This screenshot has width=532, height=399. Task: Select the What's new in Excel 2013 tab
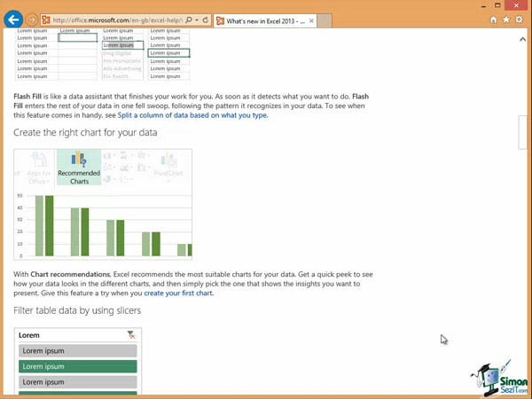[x=265, y=21]
